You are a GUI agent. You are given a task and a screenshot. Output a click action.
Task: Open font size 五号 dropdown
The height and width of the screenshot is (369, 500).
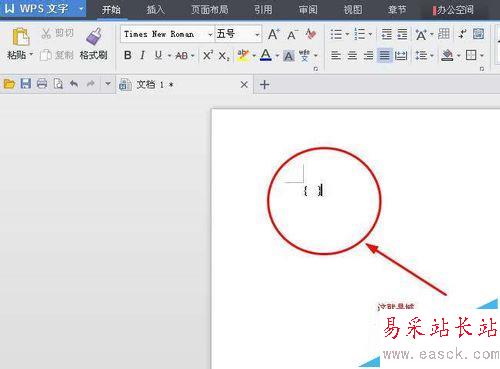pyautogui.click(x=257, y=34)
